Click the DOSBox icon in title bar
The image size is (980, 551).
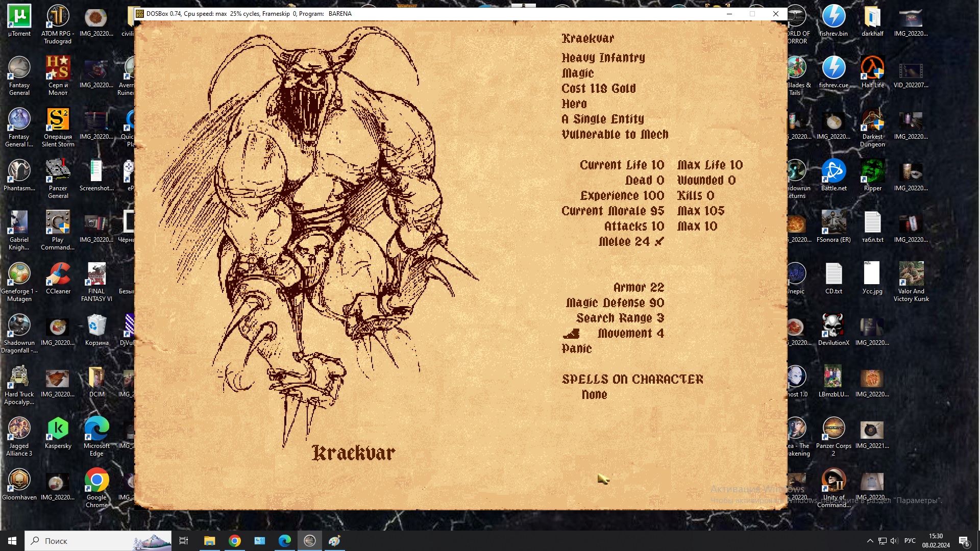click(x=140, y=14)
